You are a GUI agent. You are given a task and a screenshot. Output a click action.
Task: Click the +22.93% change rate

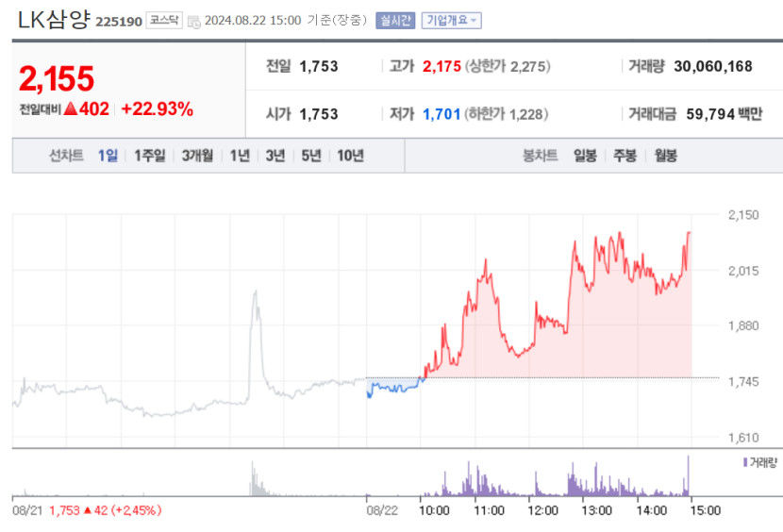click(157, 108)
